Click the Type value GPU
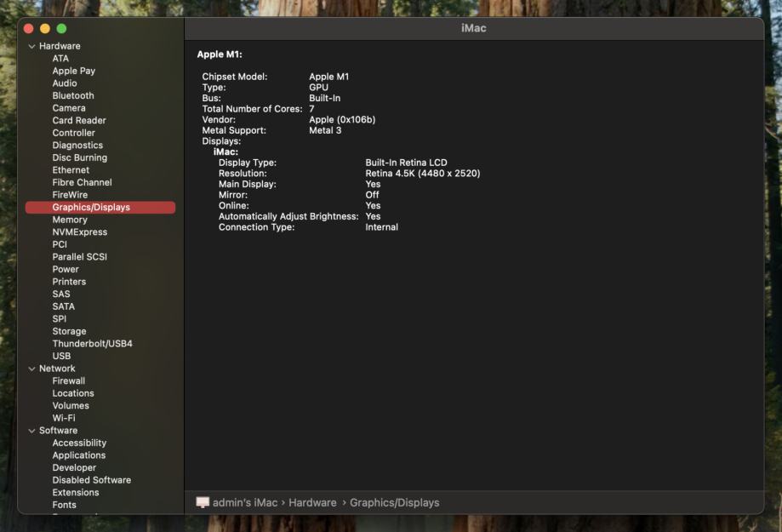 318,88
